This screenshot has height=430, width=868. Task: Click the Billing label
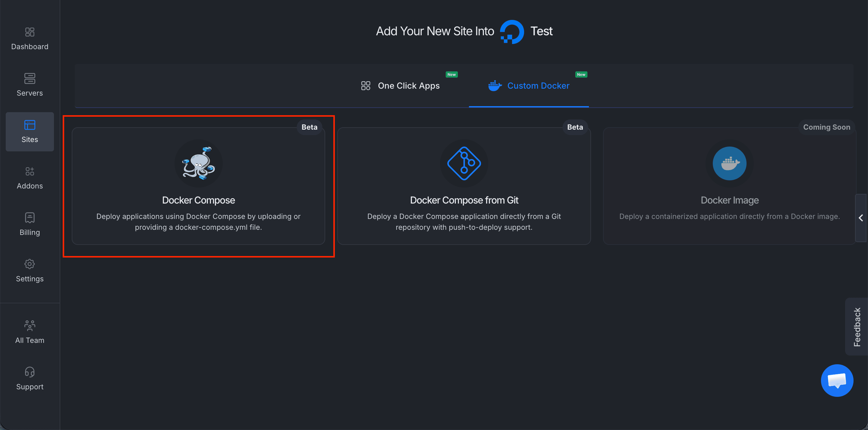(x=30, y=232)
